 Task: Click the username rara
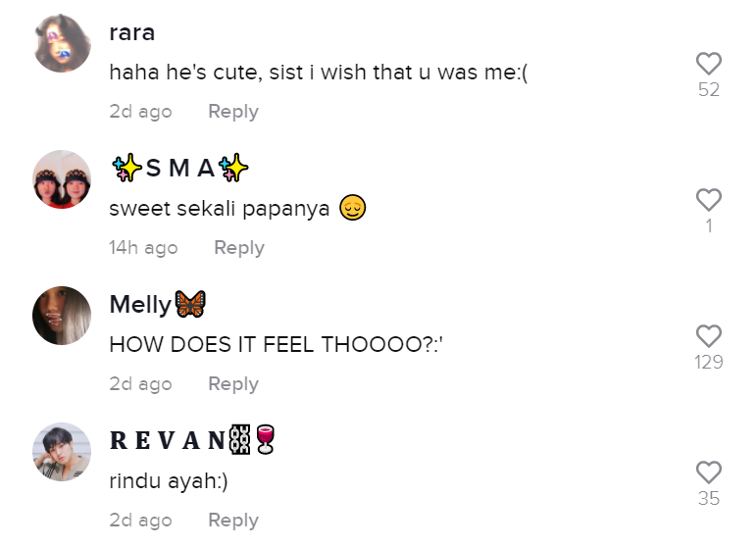(x=132, y=32)
